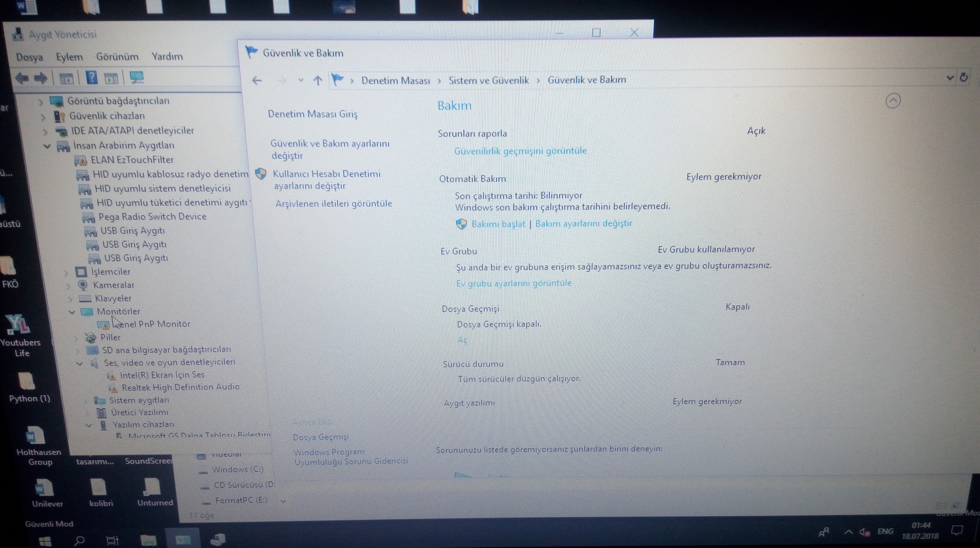This screenshot has height=548, width=980.
Task: Collapse the Yazılım cihazları node
Action: tap(89, 425)
